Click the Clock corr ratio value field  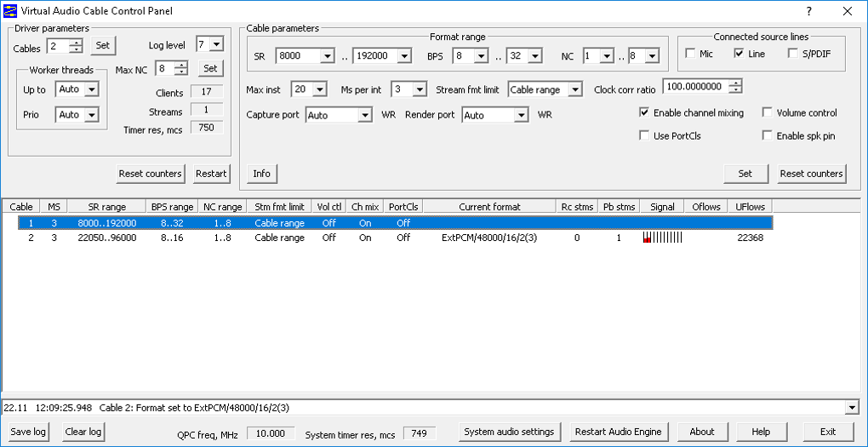click(698, 86)
